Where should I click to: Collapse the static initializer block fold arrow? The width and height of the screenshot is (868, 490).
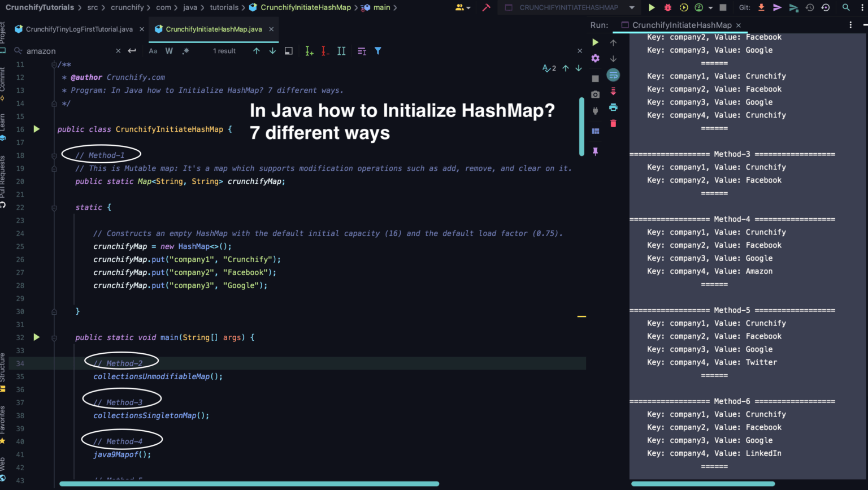[53, 207]
